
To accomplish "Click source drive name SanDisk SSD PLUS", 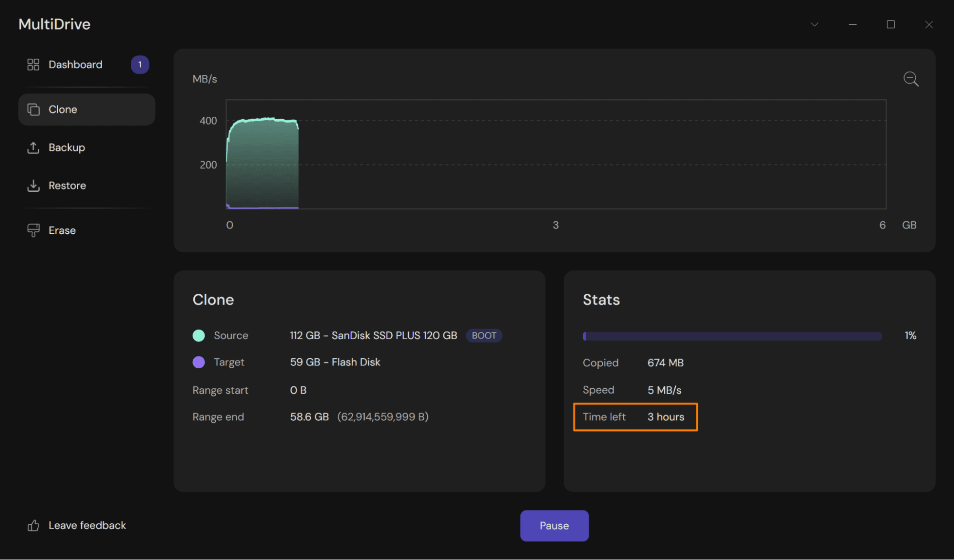I will tap(373, 335).
